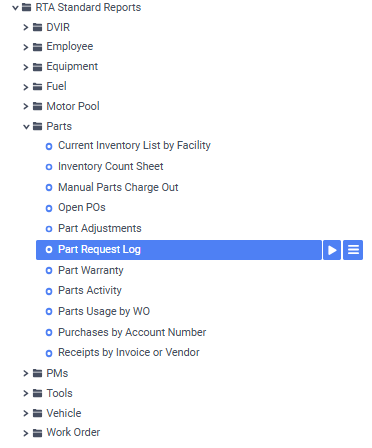Collapse the Parts folder chevron
This screenshot has width=372, height=448.
26,127
